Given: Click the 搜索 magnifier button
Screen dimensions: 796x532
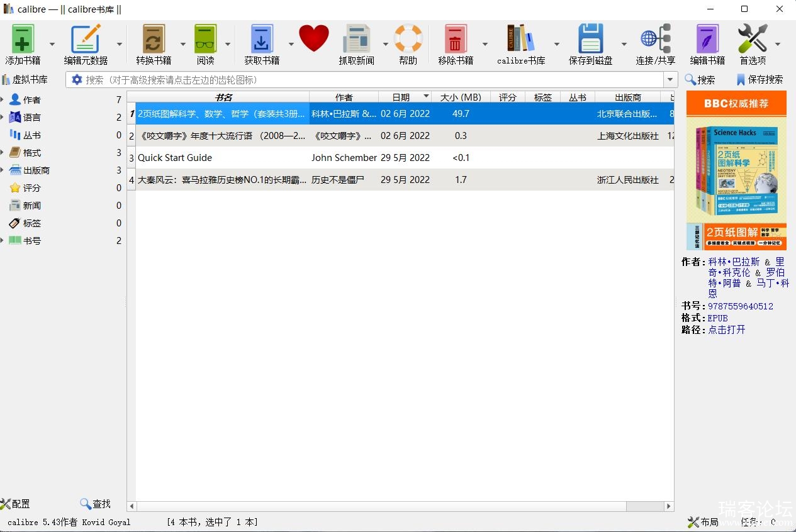Looking at the screenshot, I should coord(700,80).
